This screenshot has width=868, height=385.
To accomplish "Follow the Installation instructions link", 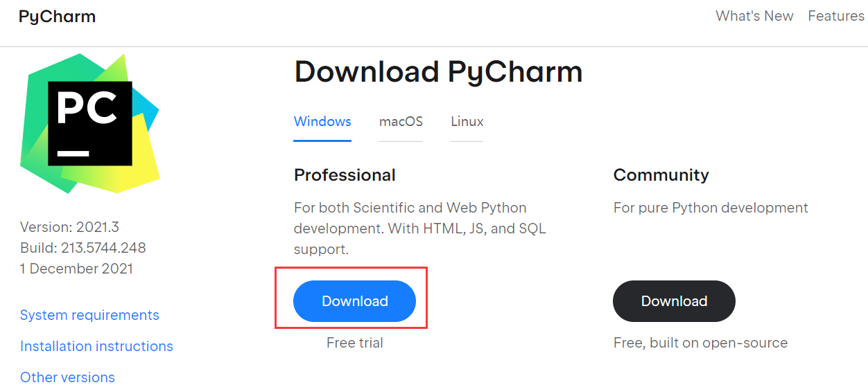I will tap(96, 346).
